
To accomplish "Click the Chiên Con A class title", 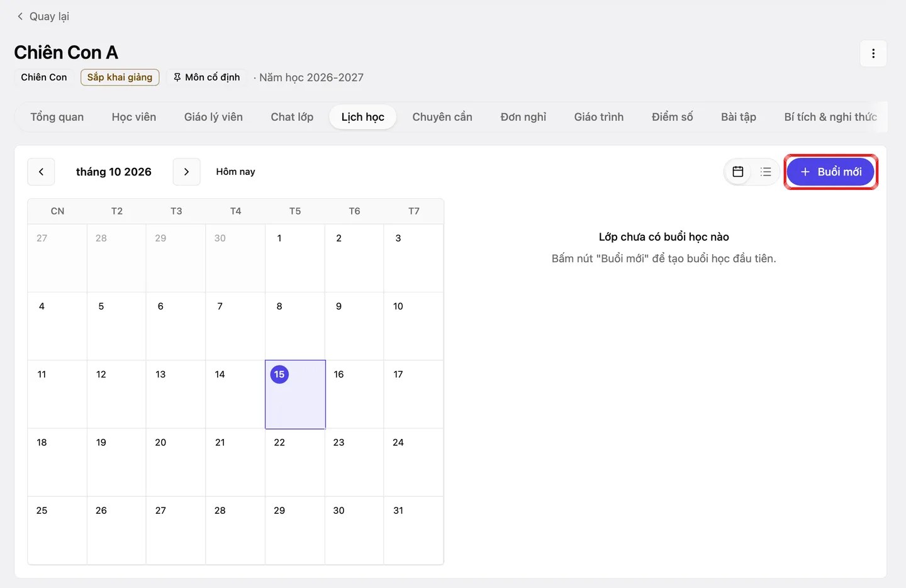I will click(x=66, y=52).
